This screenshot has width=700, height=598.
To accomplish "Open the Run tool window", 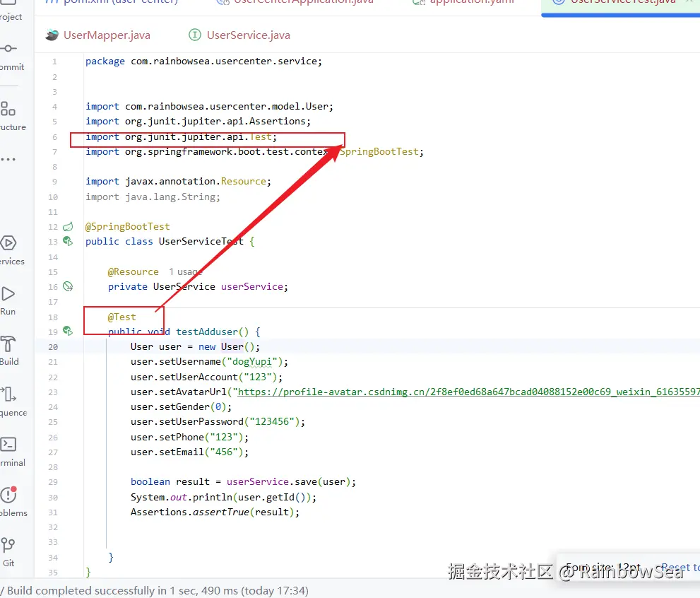I will pos(8,300).
